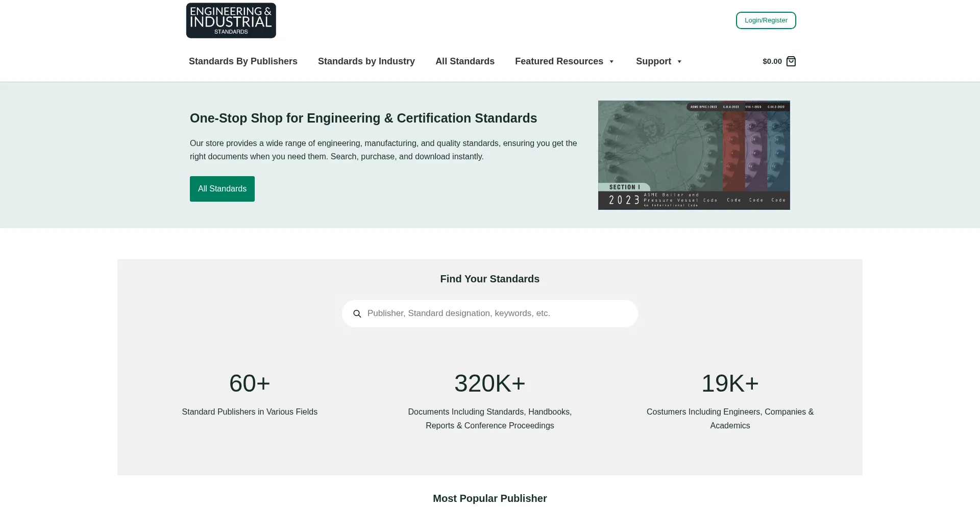Click the green All Standards button

222,189
